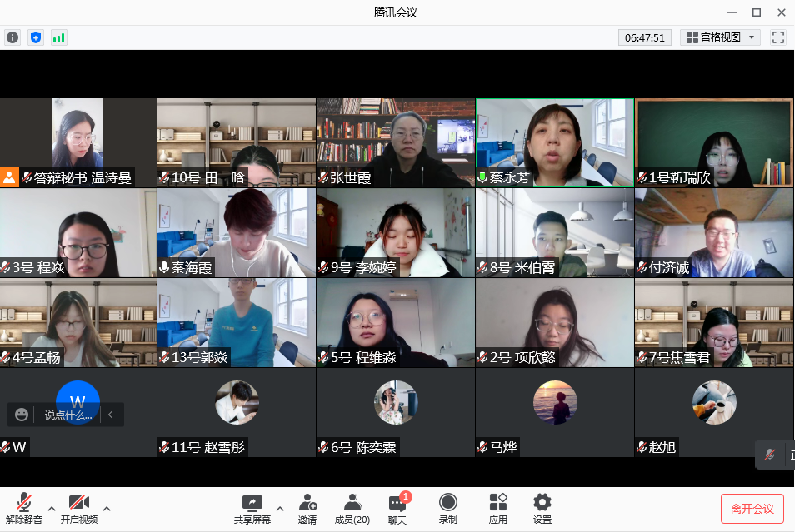Viewport: 795px width, 532px height.
Task: Turn on camera with 开启视频
Action: click(x=78, y=508)
